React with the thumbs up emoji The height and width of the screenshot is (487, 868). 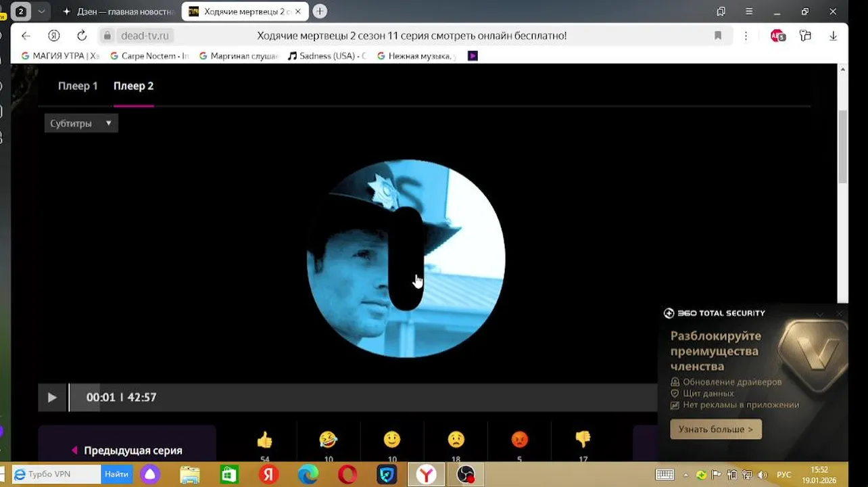click(264, 440)
